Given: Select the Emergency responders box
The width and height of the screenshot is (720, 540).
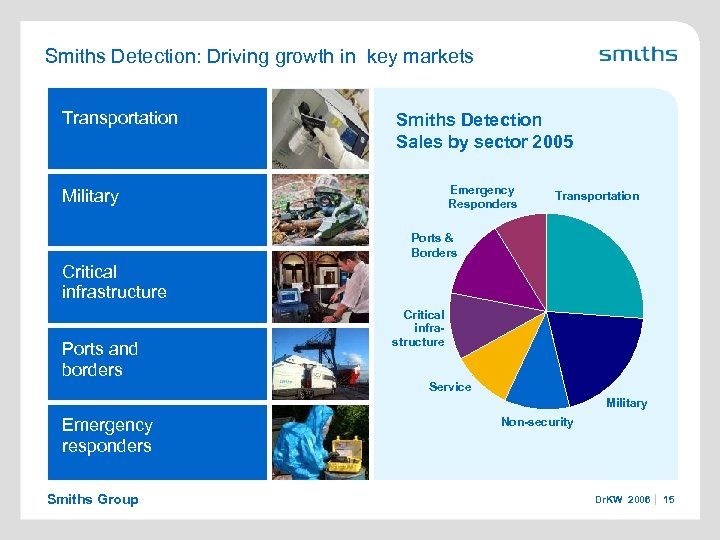Looking at the screenshot, I should [157, 442].
